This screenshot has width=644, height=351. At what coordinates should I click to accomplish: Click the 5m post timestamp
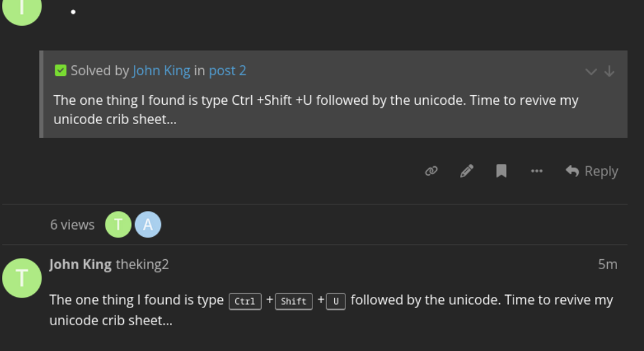607,265
